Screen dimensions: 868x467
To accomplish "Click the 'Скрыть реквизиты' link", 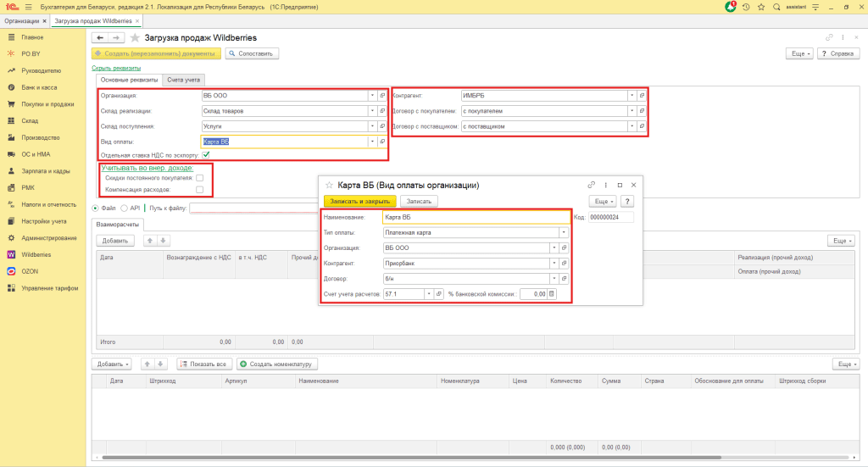I will pyautogui.click(x=115, y=68).
